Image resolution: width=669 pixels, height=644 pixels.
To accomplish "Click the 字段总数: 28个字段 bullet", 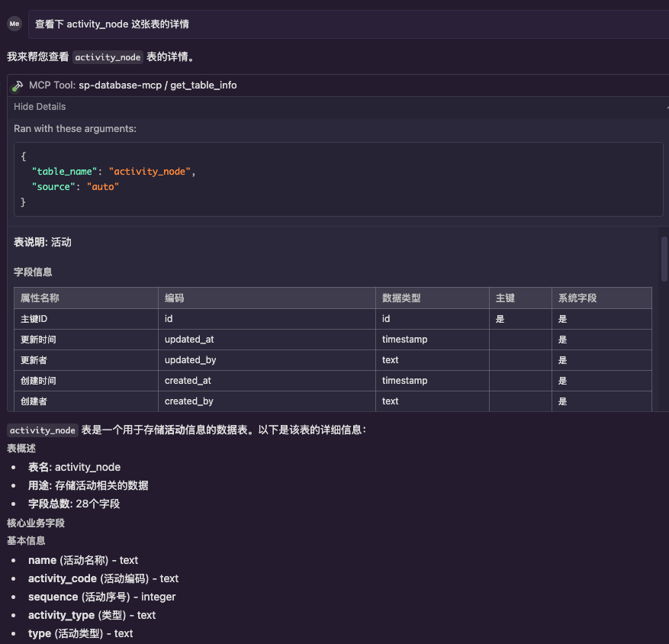I will click(74, 504).
